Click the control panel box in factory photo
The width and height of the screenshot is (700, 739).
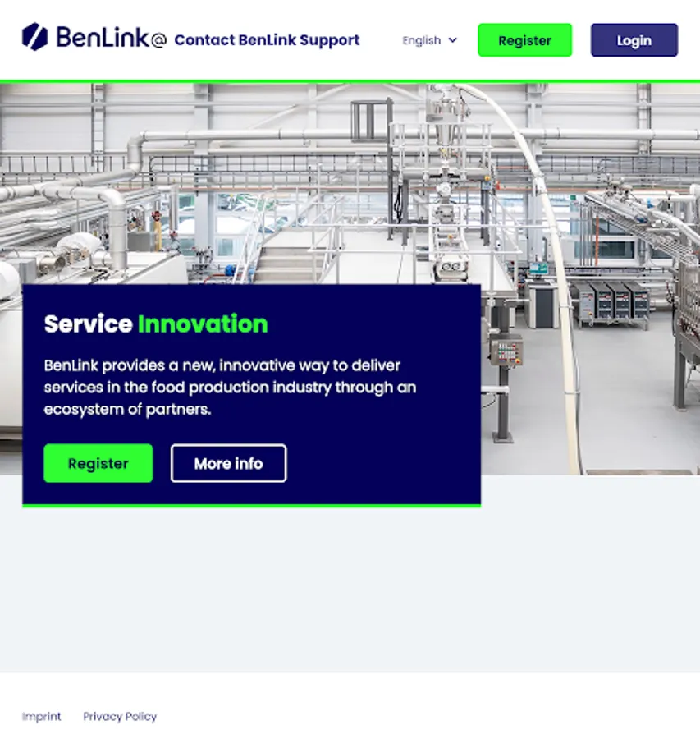506,351
